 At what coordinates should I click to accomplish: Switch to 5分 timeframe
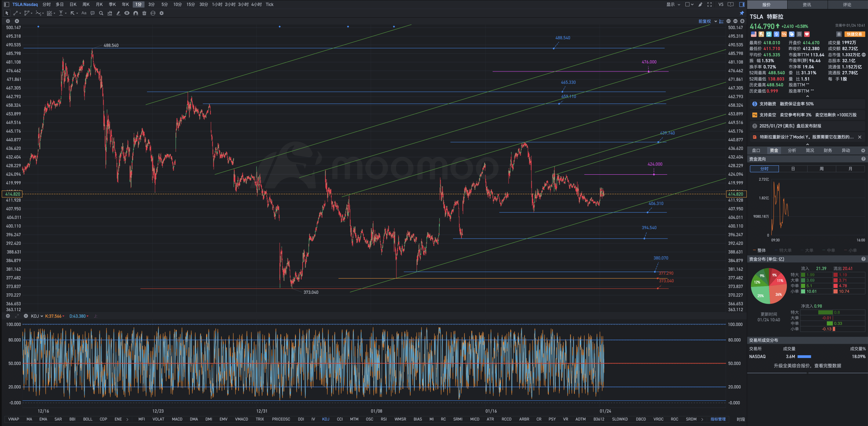(x=165, y=4)
